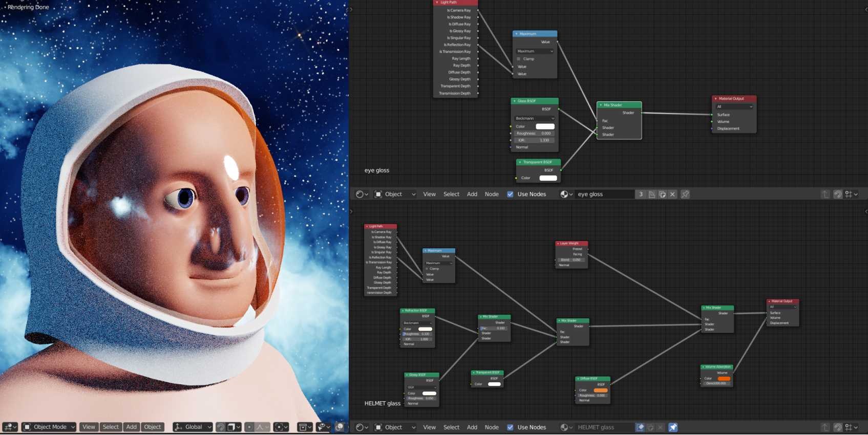868x435 pixels.
Task: Open the View menu in 3D viewport
Action: click(x=89, y=427)
